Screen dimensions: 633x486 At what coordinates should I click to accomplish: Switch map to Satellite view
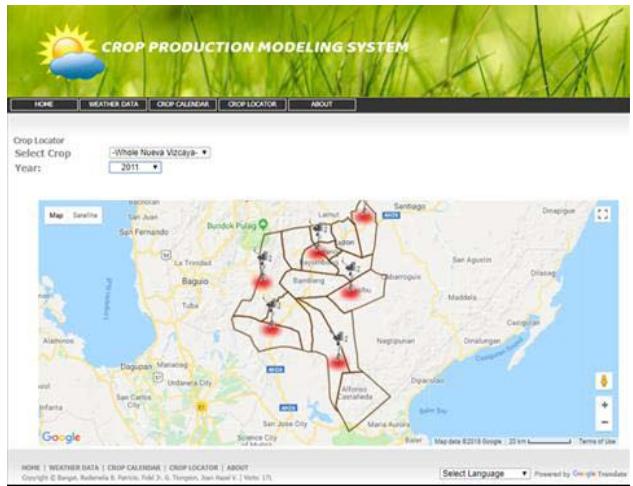(85, 215)
